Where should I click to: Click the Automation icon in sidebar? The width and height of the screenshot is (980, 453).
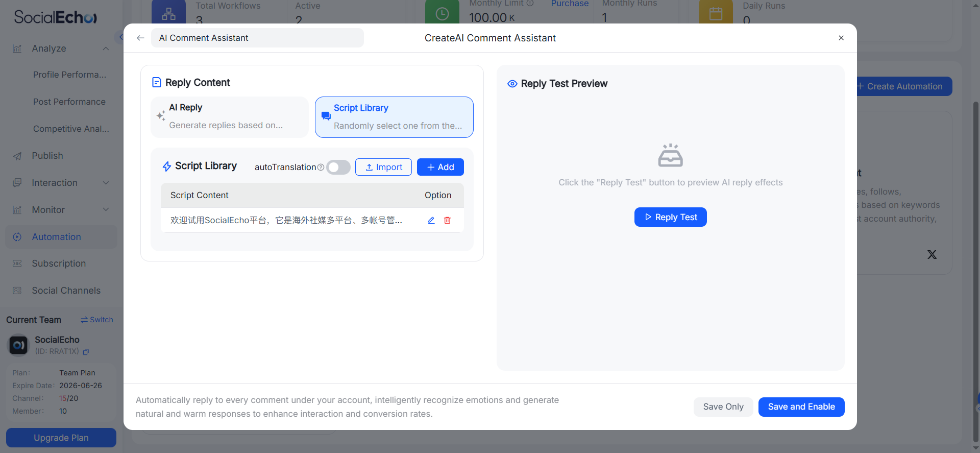click(17, 237)
